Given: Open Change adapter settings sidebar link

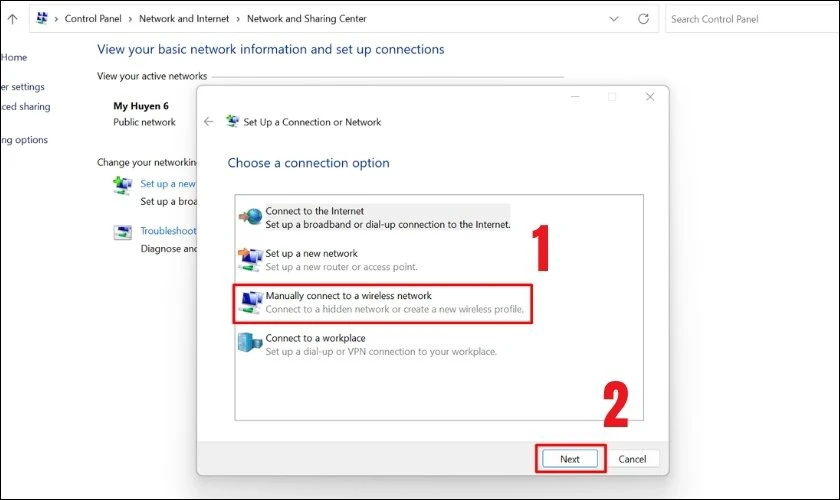Looking at the screenshot, I should coord(22,87).
